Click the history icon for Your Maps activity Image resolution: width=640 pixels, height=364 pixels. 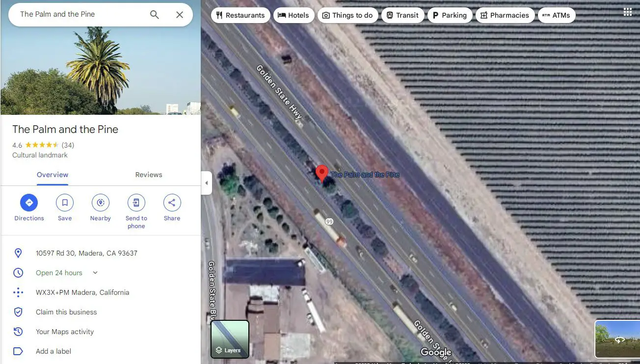click(18, 332)
